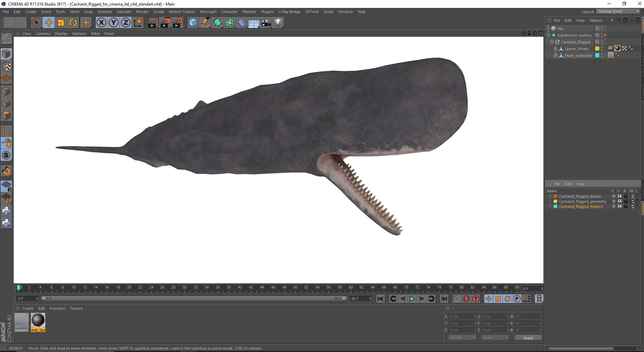Add a Light object
644x352 pixels.
click(278, 23)
